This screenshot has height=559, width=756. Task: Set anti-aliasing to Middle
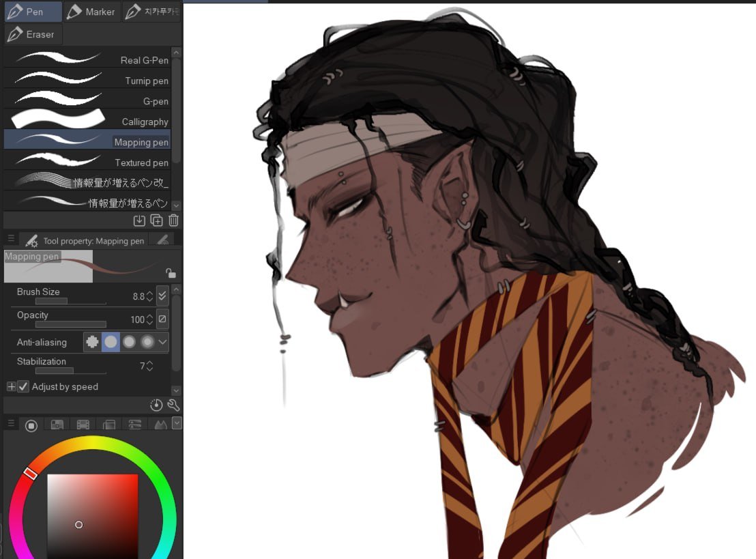point(129,342)
